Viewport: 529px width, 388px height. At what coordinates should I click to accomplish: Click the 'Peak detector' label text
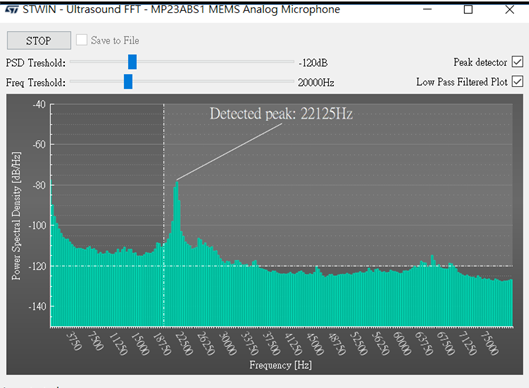coord(480,62)
